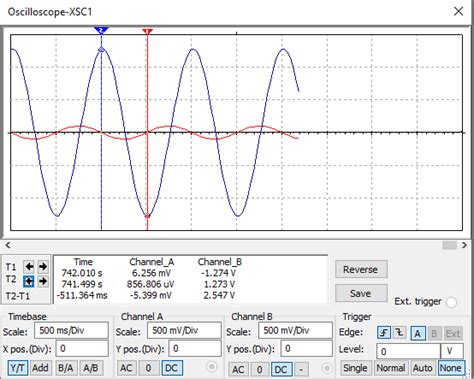Image resolution: width=474 pixels, height=379 pixels.
Task: Move cursor T1 left with its arrow
Action: tap(29, 266)
